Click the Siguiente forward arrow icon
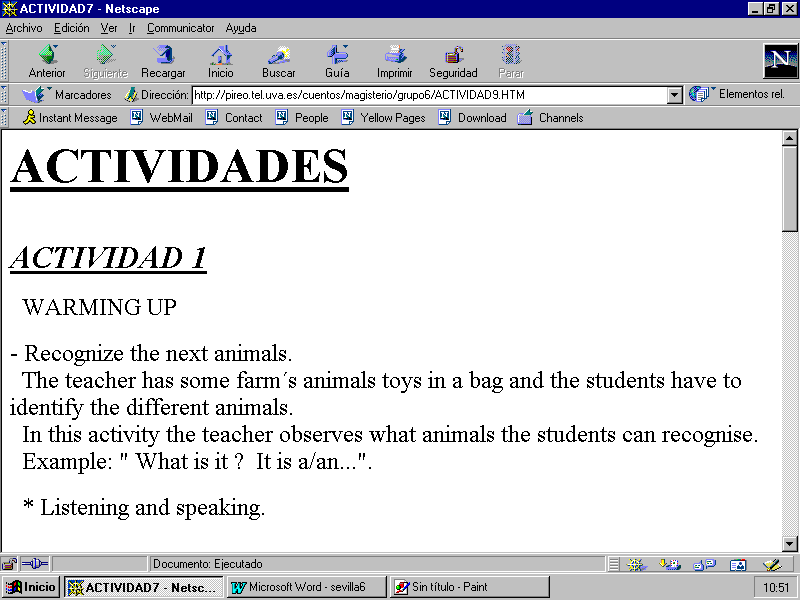 coord(106,55)
